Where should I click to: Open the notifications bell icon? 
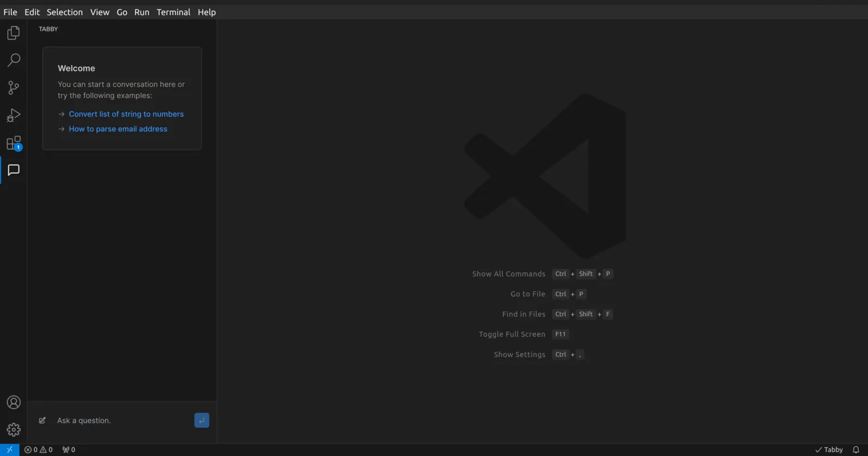click(x=856, y=449)
